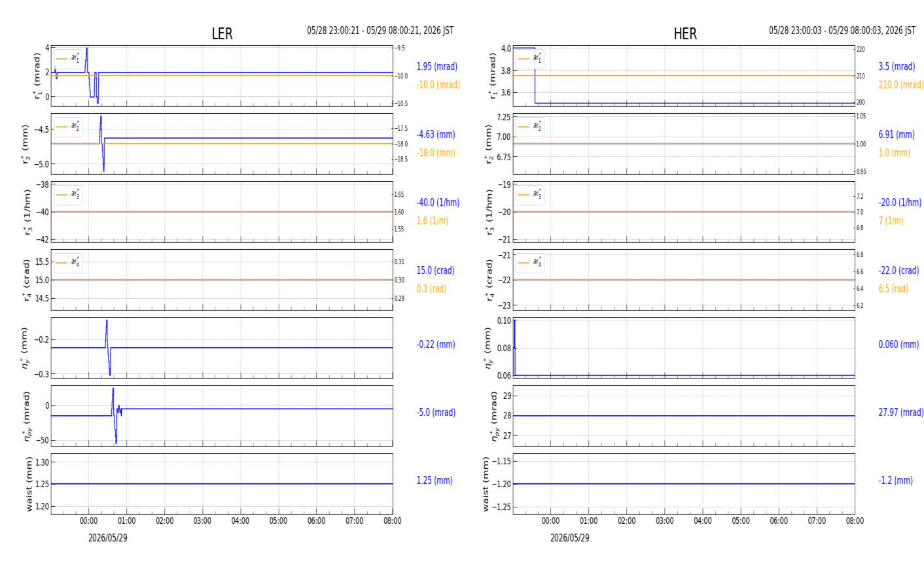The height and width of the screenshot is (565, 924).
Task: Click the LER ηy* (mm) axis label
Action: (x=26, y=348)
